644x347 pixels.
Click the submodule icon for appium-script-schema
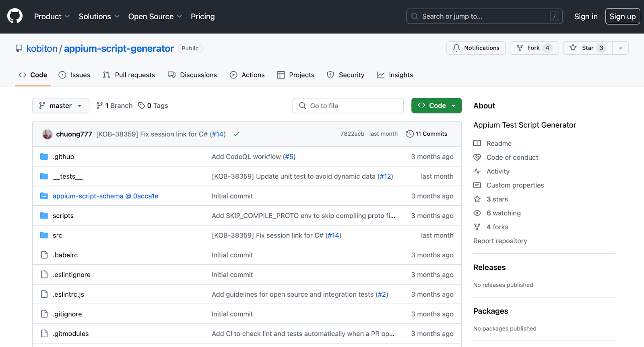tap(44, 196)
